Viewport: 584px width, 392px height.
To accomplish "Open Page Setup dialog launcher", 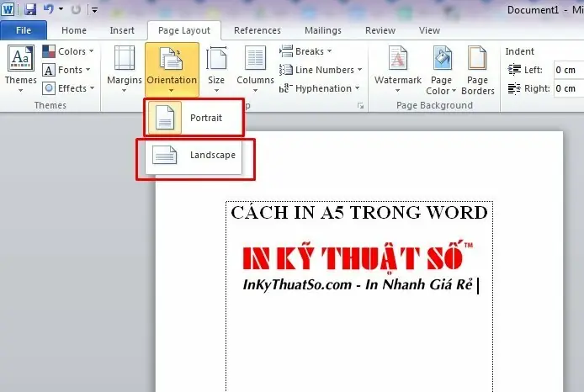I will pyautogui.click(x=360, y=106).
